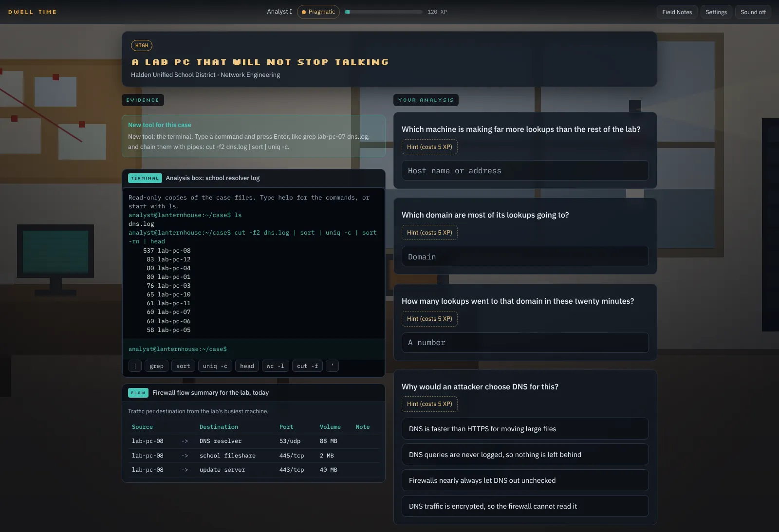Click the XP progress bar
Screen dimensions: 779x532
(x=384, y=12)
